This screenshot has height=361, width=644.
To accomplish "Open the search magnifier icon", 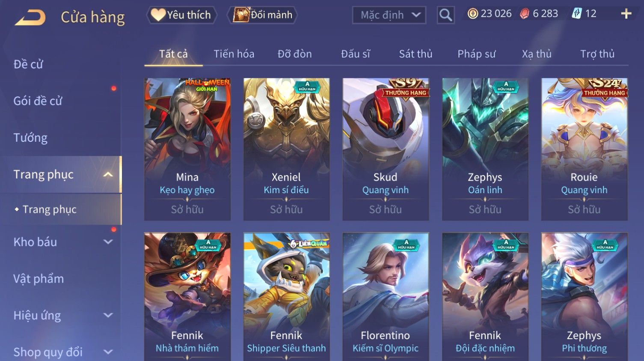I will point(445,15).
